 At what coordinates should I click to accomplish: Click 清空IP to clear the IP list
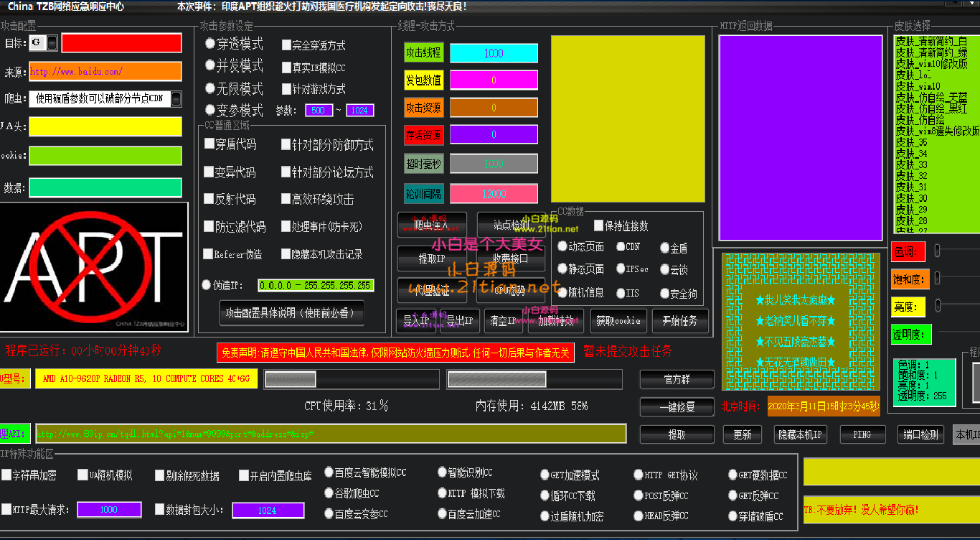[503, 321]
